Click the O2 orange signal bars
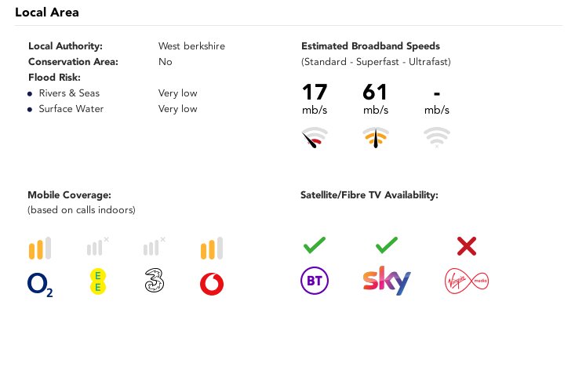Screen dimensions: 586x392 coord(40,248)
